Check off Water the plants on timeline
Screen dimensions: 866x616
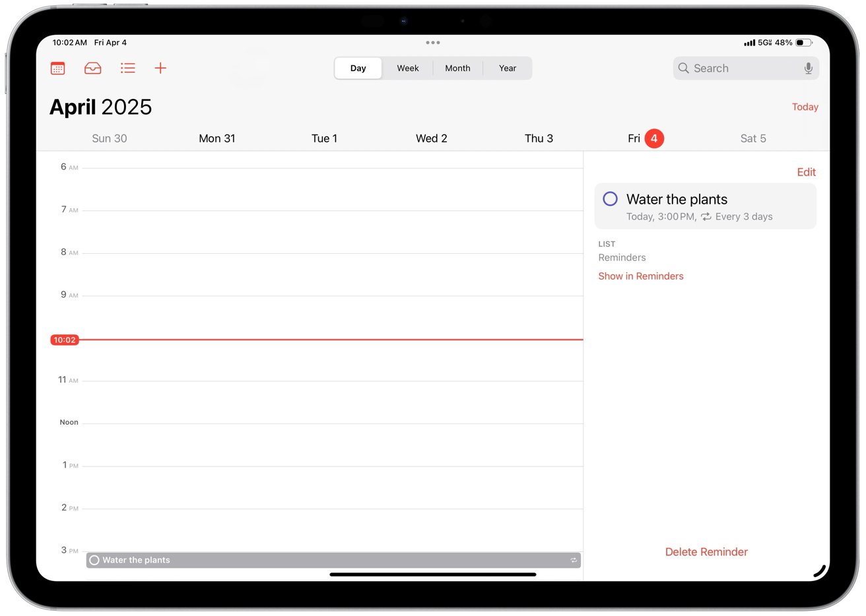point(94,560)
